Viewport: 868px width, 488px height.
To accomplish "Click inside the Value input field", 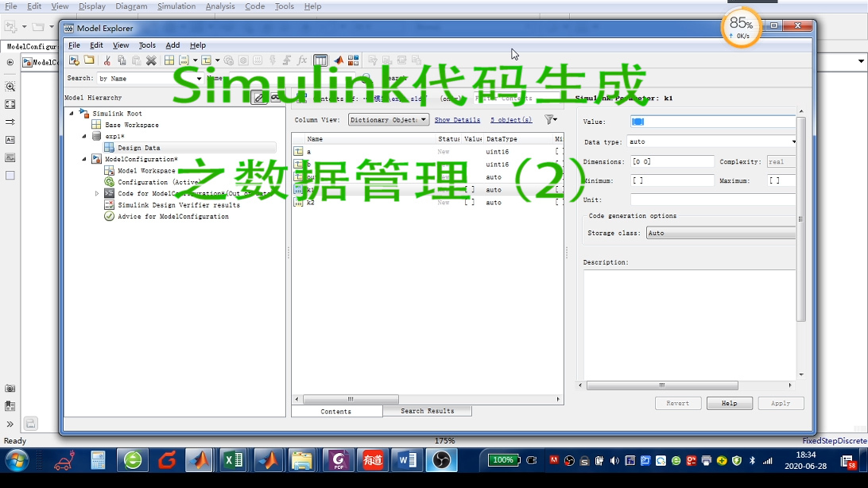I will 711,121.
